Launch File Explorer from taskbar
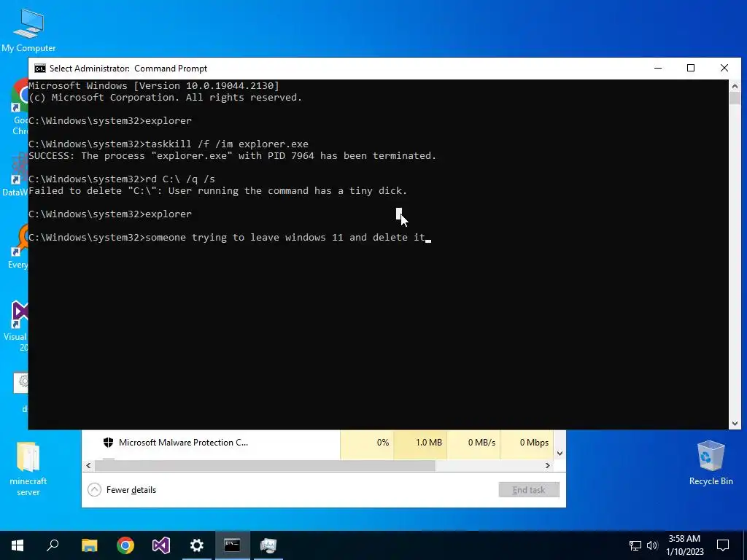The image size is (747, 560). 89,545
